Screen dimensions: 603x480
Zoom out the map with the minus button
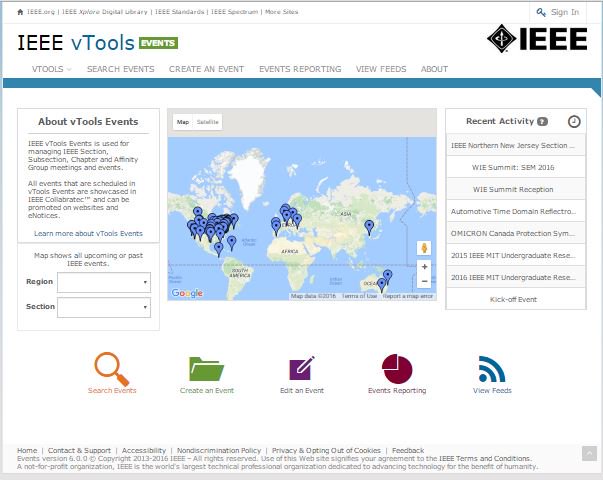click(x=424, y=281)
